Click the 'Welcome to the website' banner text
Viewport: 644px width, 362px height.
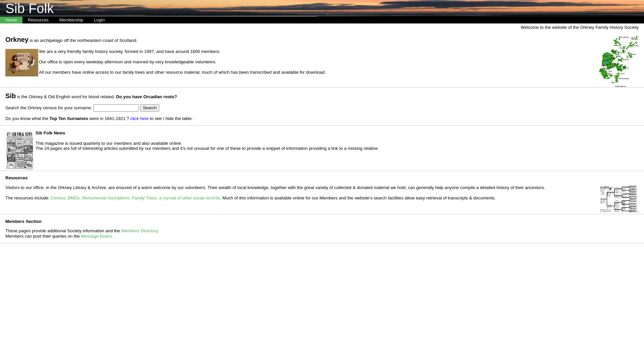click(580, 27)
